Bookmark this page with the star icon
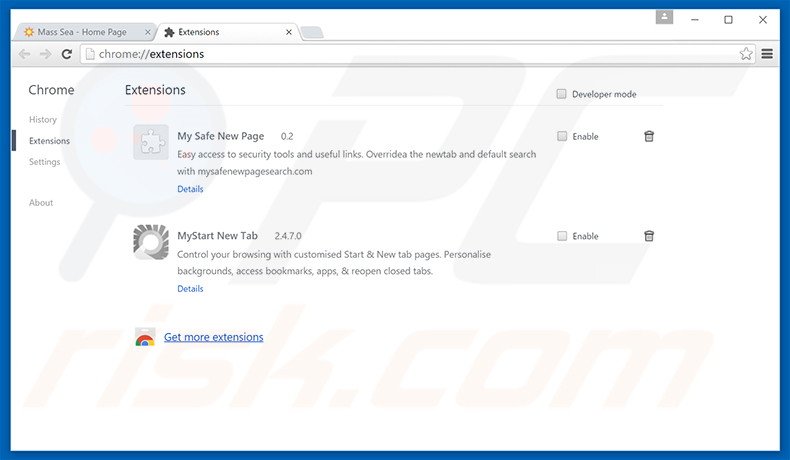The width and height of the screenshot is (790, 460). pyautogui.click(x=746, y=54)
